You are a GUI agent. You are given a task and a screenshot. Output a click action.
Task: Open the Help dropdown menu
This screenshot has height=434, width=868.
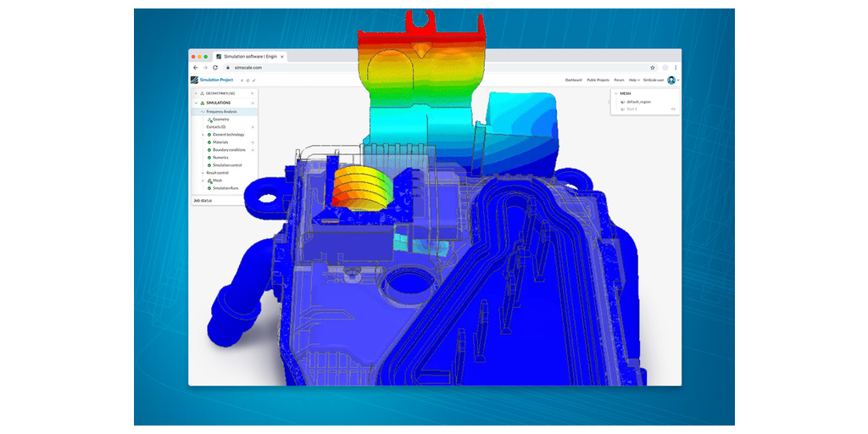(634, 80)
